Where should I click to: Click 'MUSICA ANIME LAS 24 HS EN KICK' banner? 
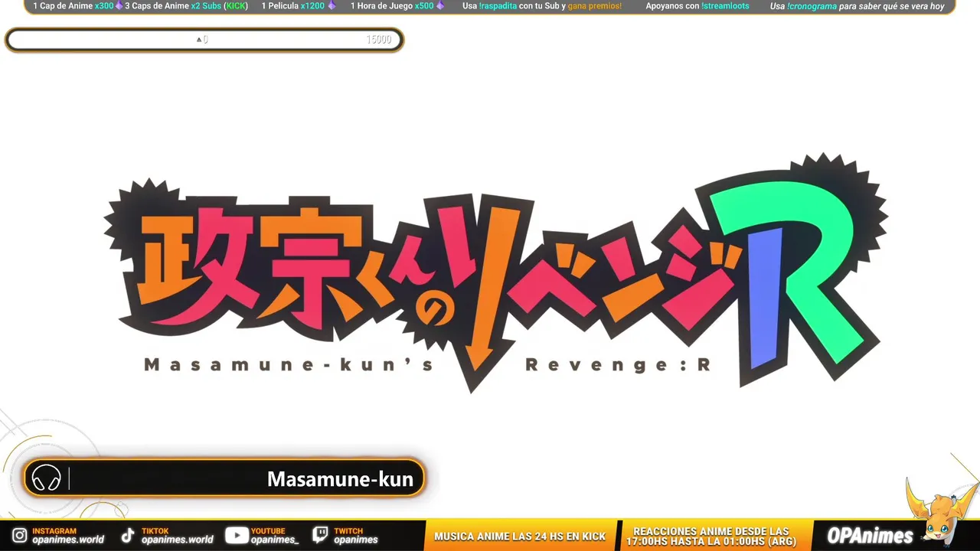(520, 536)
